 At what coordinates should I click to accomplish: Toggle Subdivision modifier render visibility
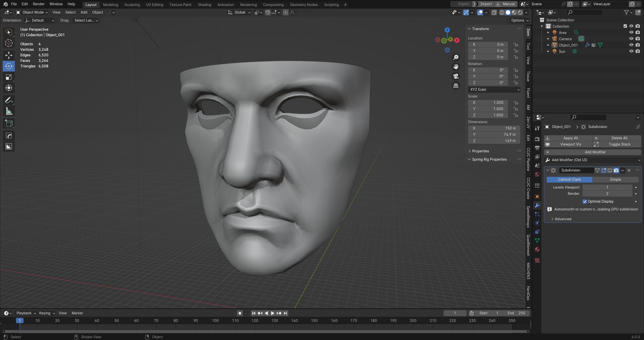click(x=616, y=170)
